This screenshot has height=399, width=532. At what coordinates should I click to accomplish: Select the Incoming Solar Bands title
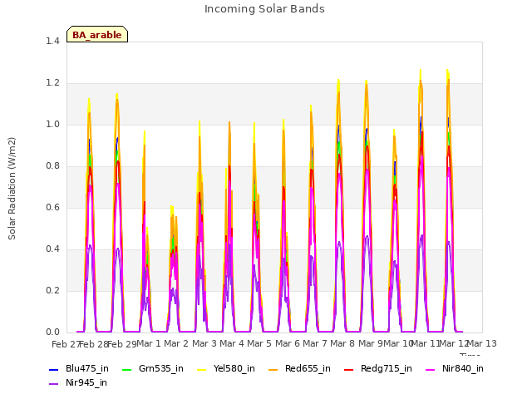point(264,9)
